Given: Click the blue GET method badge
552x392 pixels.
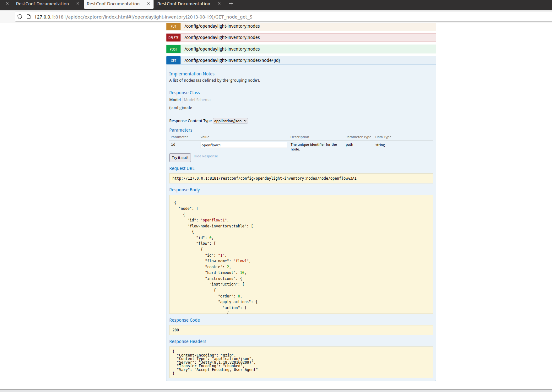Looking at the screenshot, I should [173, 61].
